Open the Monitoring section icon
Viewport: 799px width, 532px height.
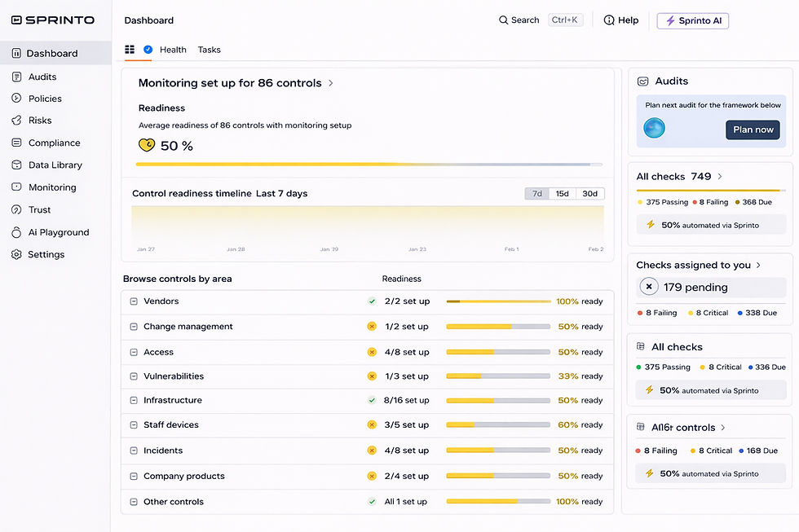(15, 187)
